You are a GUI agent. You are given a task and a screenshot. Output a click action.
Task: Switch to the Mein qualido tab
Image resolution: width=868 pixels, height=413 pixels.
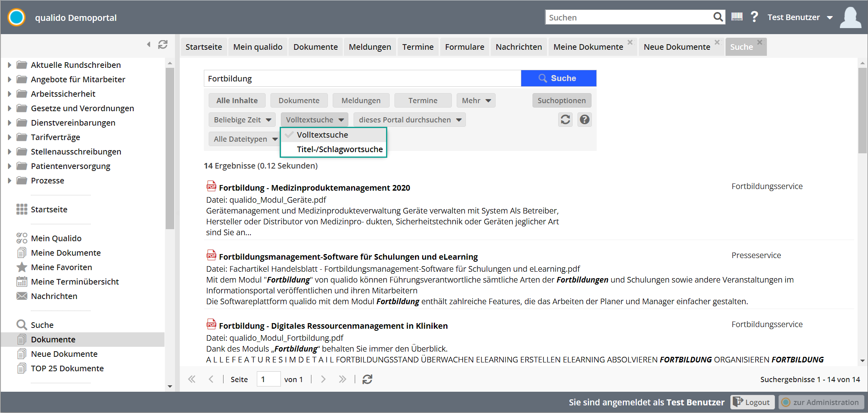[258, 47]
